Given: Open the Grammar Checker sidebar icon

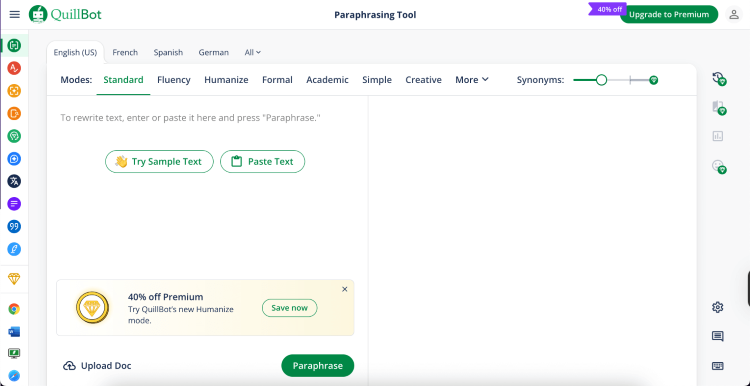Looking at the screenshot, I should click(x=14, y=68).
